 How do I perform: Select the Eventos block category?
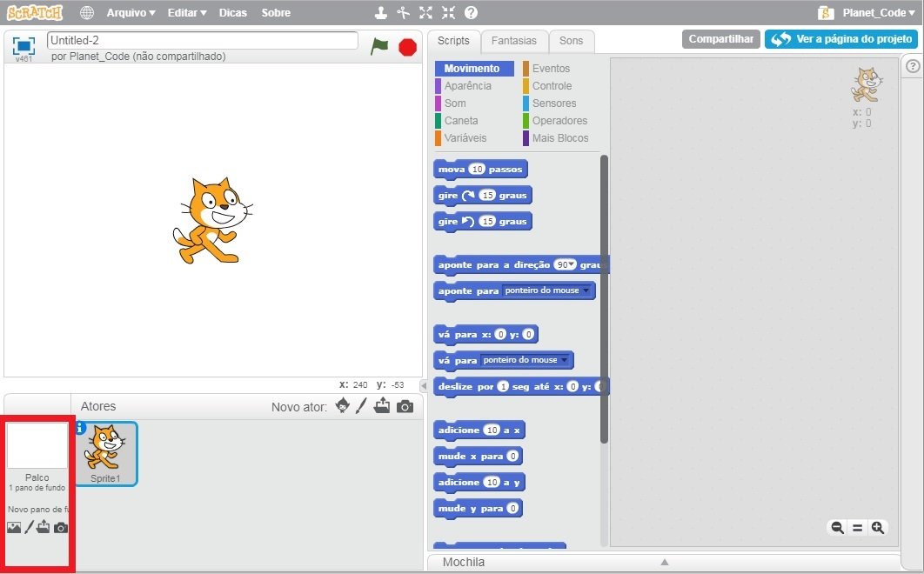pos(551,69)
